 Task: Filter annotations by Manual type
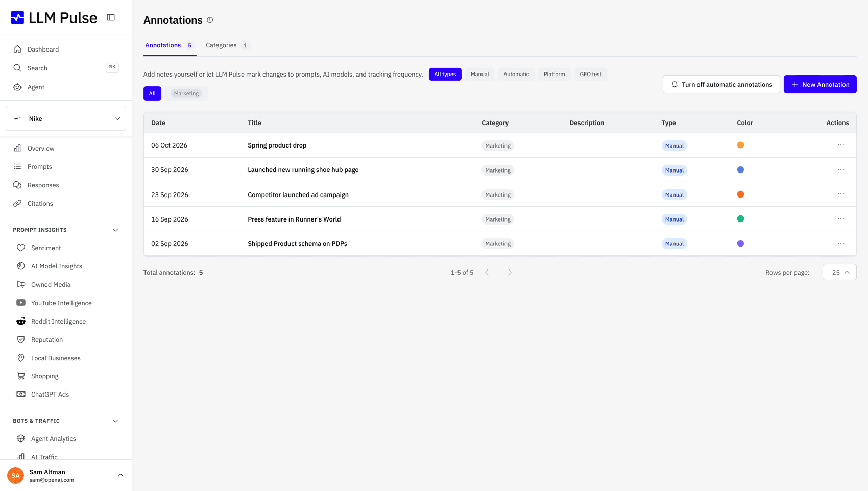click(x=480, y=74)
